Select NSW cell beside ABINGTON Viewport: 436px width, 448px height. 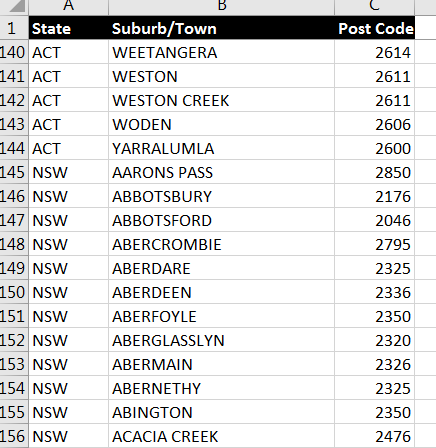[69, 412]
